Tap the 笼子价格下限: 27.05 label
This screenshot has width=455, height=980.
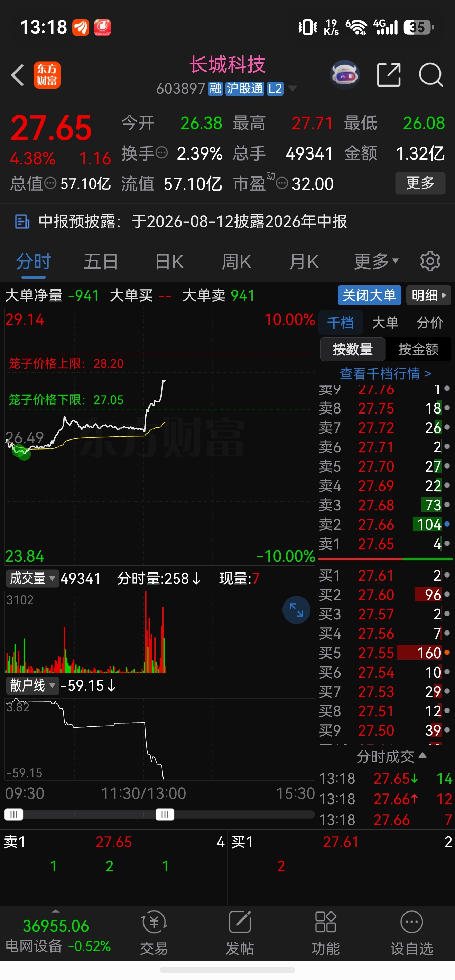pos(66,399)
